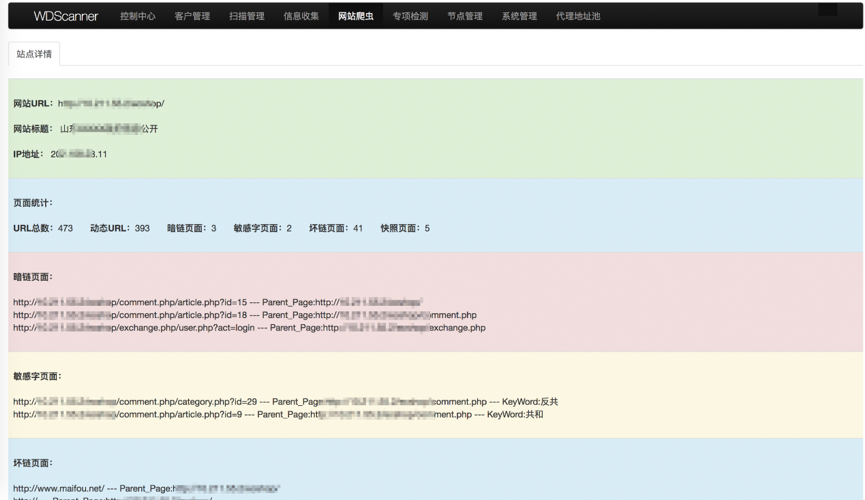Open the 控制中心 menu
The width and height of the screenshot is (865, 500).
click(138, 16)
